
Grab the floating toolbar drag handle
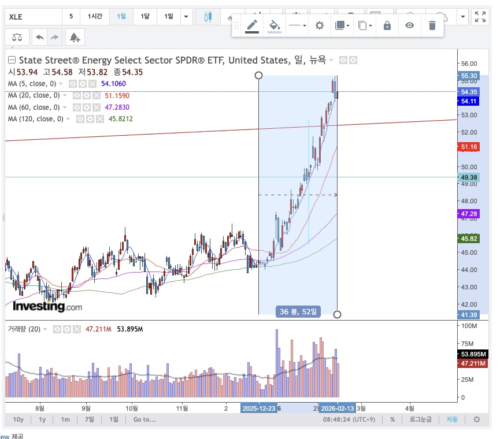[236, 25]
